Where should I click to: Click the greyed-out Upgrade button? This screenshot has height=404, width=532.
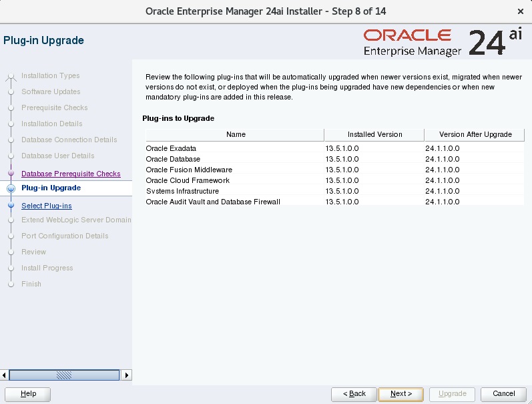coord(452,394)
